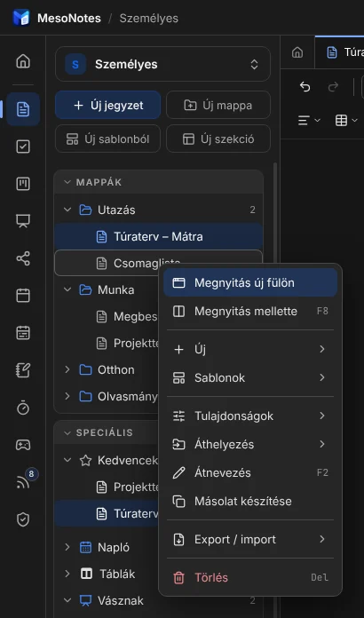Choose Törlés in the context menu
364x618 pixels.
click(250, 577)
